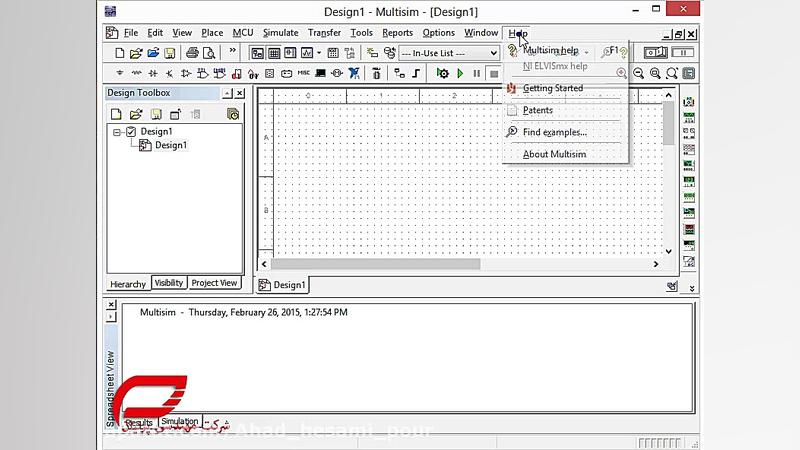Add the Function Generator instrument
Screen dimensions: 800x450
tap(689, 118)
